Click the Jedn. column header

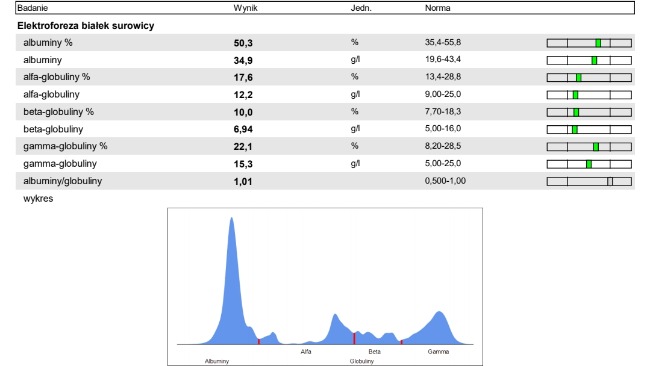[361, 8]
